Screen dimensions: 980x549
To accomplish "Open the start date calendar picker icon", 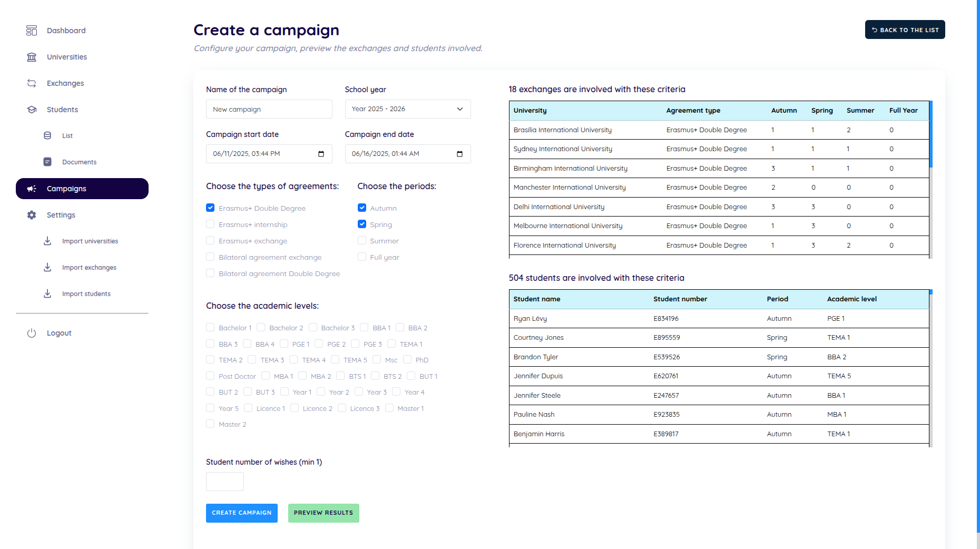I will (x=321, y=154).
